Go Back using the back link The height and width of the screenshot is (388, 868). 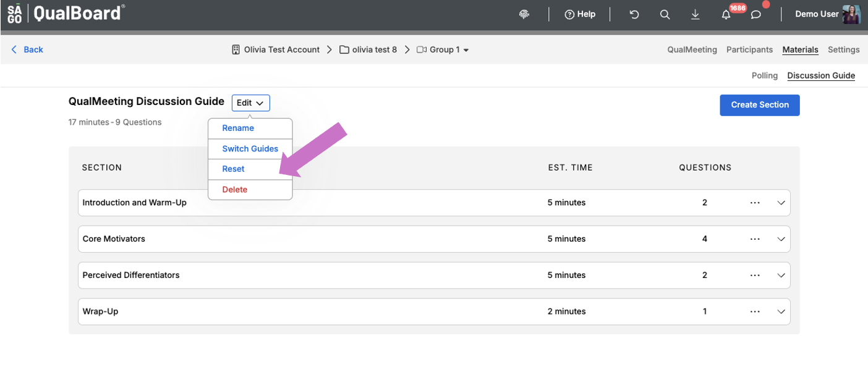[x=27, y=49]
